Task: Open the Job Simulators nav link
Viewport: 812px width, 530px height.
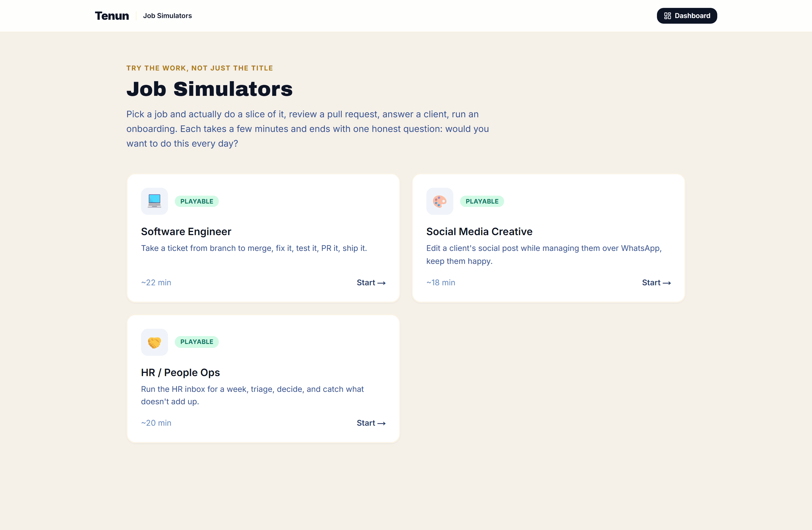Action: point(167,16)
